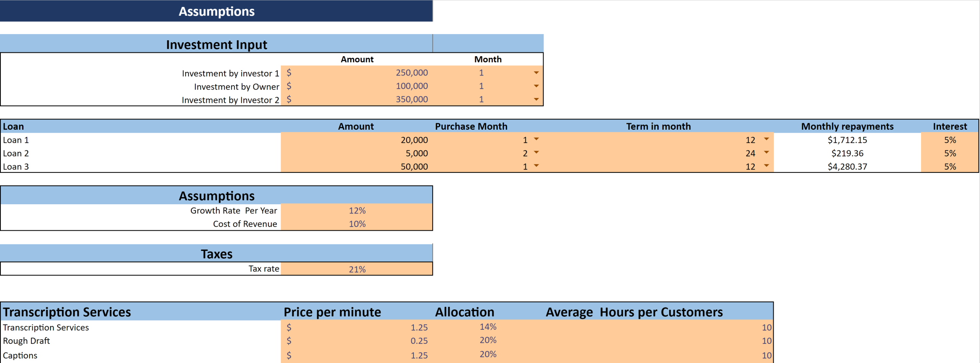
Task: Select Loan 3 monthly repayments $4,280.37
Action: pos(847,167)
